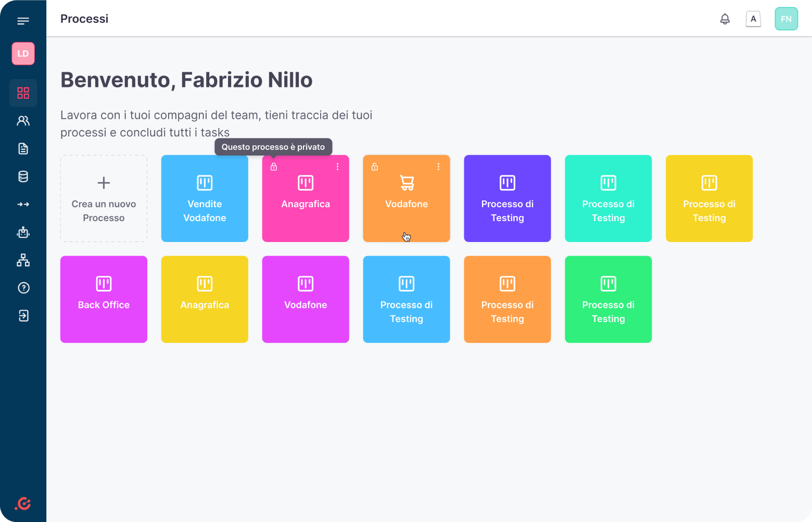Open the hierarchy org chart icon
812x522 pixels.
click(23, 260)
